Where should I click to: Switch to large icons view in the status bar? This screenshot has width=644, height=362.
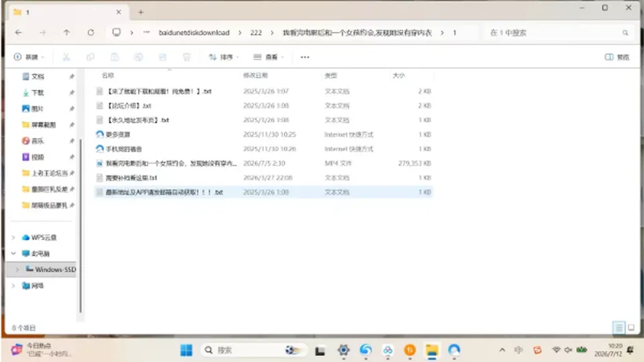tap(631, 327)
